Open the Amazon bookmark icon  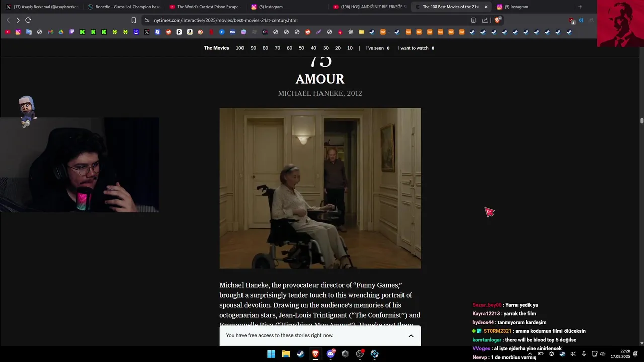190,32
